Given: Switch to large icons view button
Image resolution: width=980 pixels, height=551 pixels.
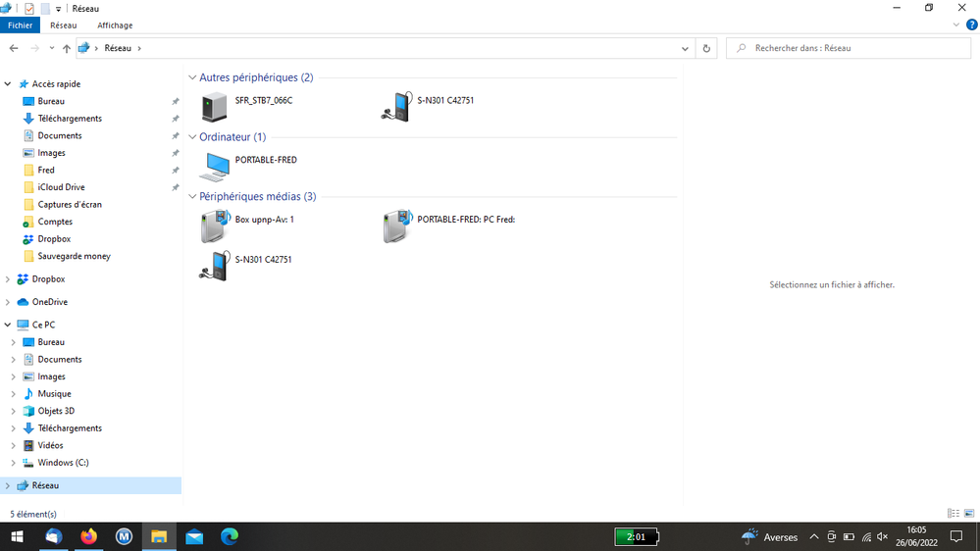Looking at the screenshot, I should [x=969, y=513].
